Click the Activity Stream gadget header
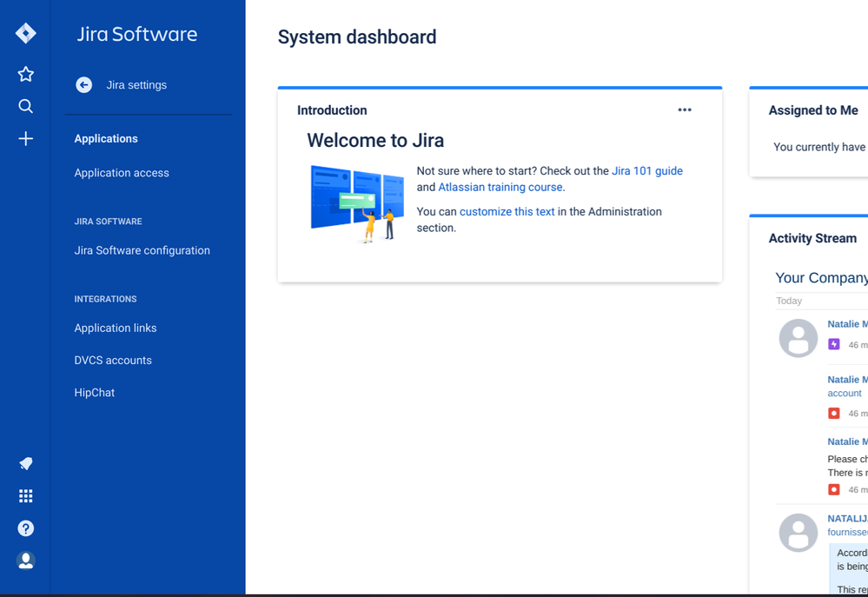This screenshot has height=597, width=868. click(x=812, y=238)
